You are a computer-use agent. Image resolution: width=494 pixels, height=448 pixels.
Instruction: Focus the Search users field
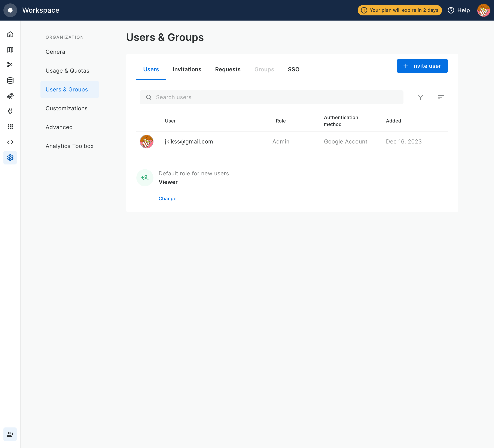coord(271,97)
